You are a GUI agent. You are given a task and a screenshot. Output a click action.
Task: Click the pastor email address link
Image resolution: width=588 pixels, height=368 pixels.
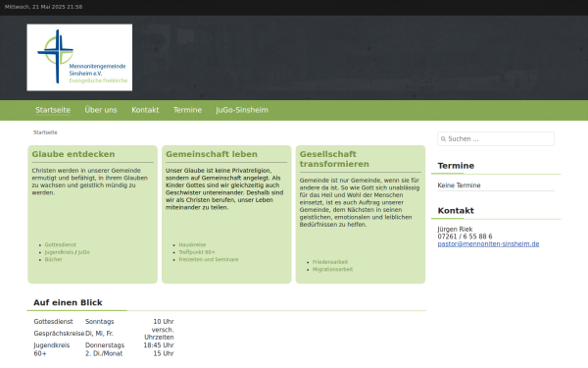click(488, 244)
